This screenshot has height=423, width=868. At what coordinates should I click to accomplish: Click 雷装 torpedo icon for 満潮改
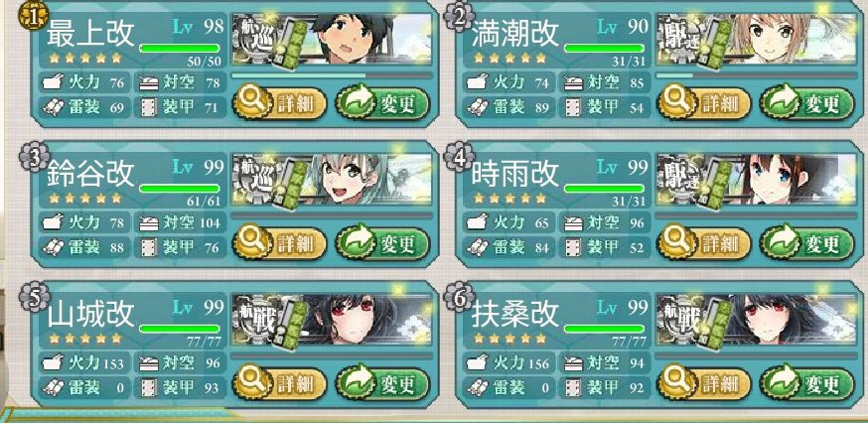pos(478,107)
